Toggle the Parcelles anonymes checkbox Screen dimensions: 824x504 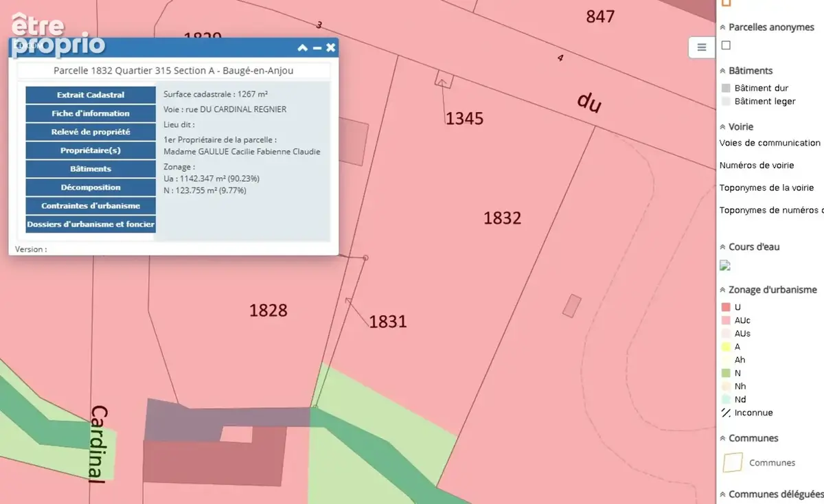click(726, 45)
